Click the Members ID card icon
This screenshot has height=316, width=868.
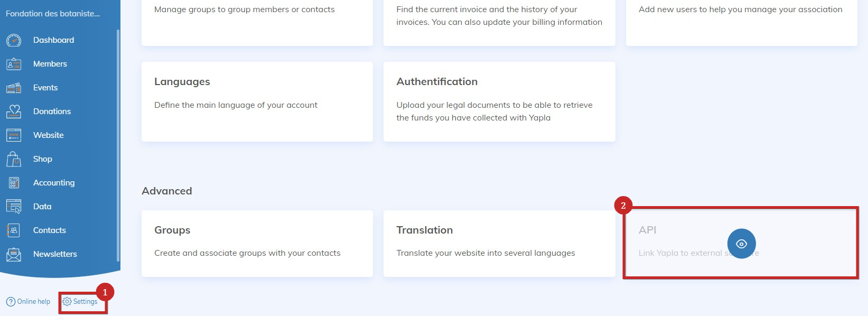point(14,64)
